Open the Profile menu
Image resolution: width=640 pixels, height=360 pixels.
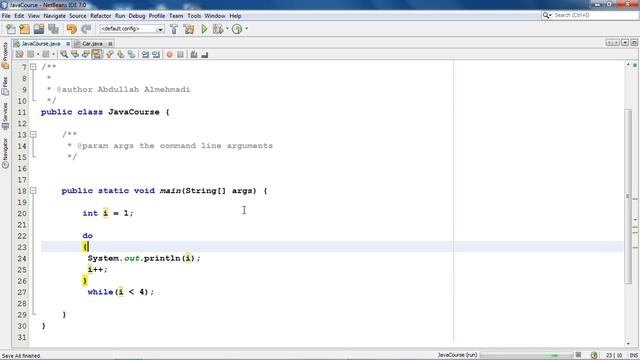point(157,16)
